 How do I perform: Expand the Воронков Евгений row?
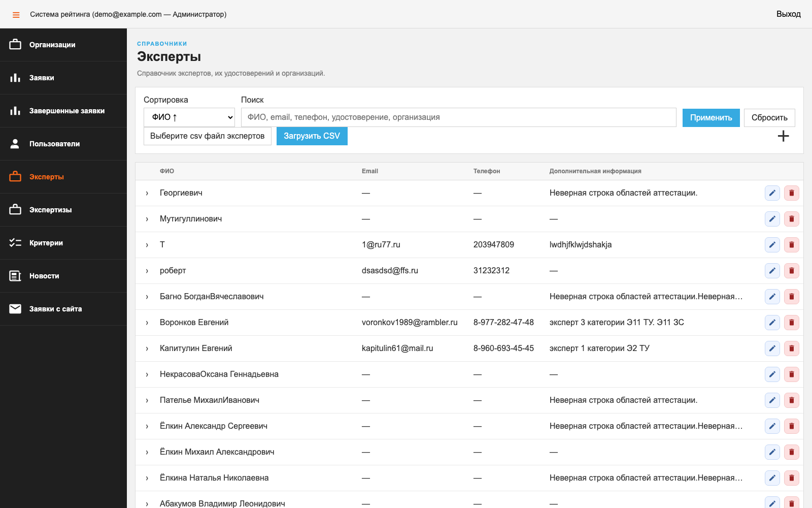click(x=147, y=323)
